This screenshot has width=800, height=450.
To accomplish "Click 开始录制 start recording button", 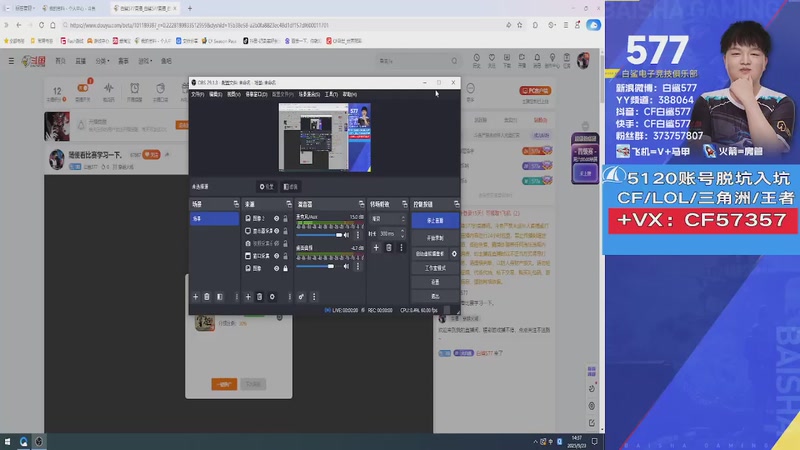I will 435,238.
